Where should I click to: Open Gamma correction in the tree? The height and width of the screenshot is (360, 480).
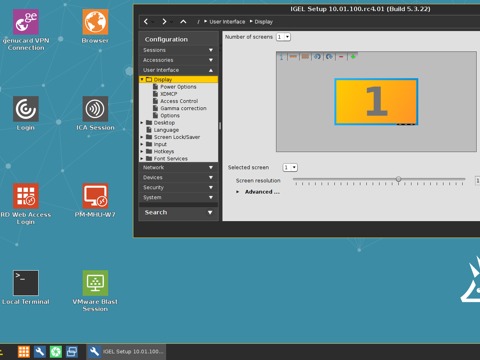tap(183, 108)
